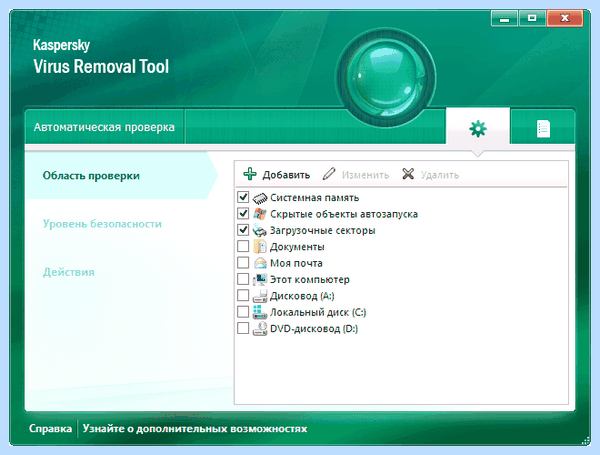Switch to Автоматическая проверка tab

(x=104, y=127)
